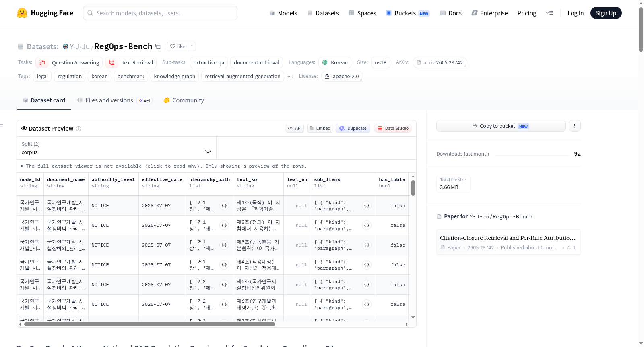Click the preview table horizontal scrollbar
This screenshot has height=347, width=644.
point(149,324)
